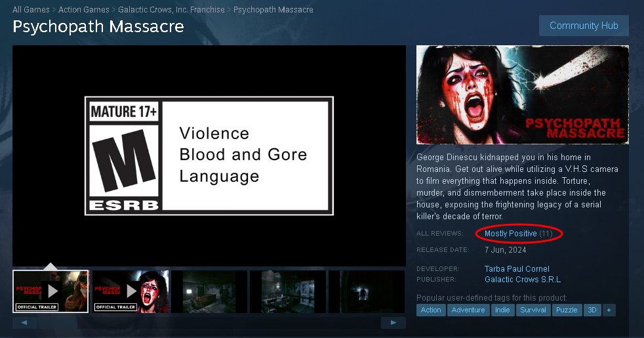Screen dimensions: 644x338
Task: Select the Survival tag
Action: (x=533, y=310)
